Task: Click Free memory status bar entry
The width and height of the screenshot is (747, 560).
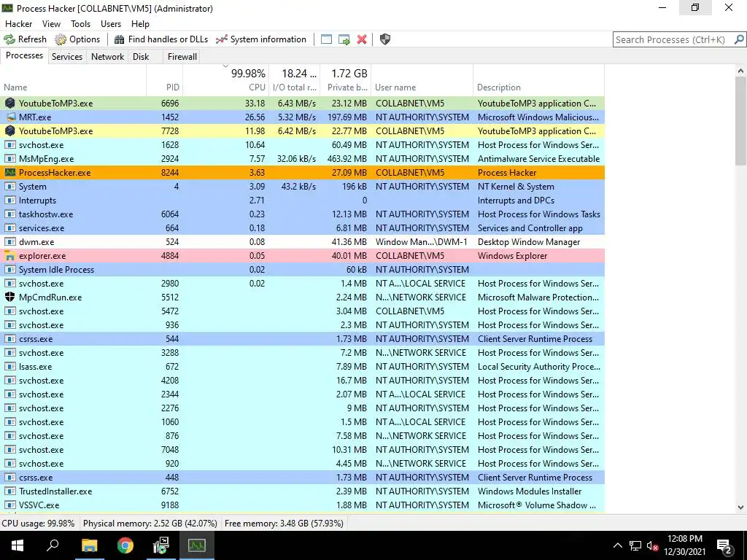Action: 284,524
